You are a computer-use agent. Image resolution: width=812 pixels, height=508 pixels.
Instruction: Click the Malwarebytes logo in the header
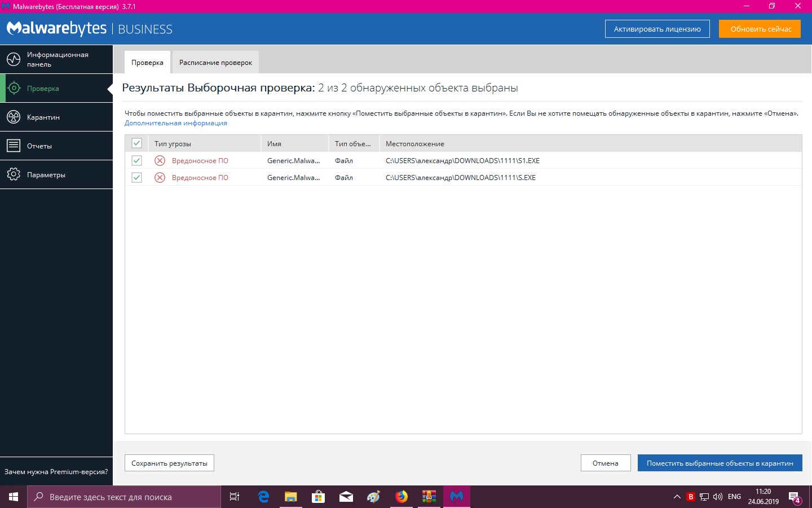point(56,28)
